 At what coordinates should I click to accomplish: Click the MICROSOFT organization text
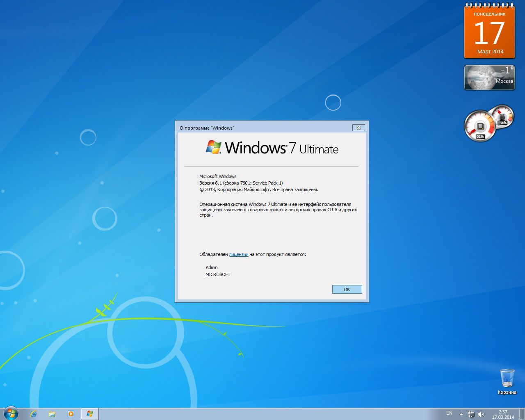(218, 274)
